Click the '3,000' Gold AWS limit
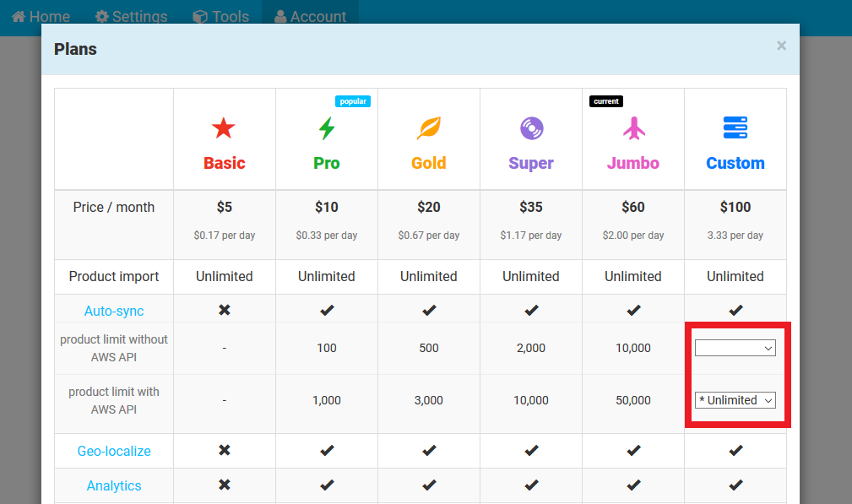 click(429, 400)
